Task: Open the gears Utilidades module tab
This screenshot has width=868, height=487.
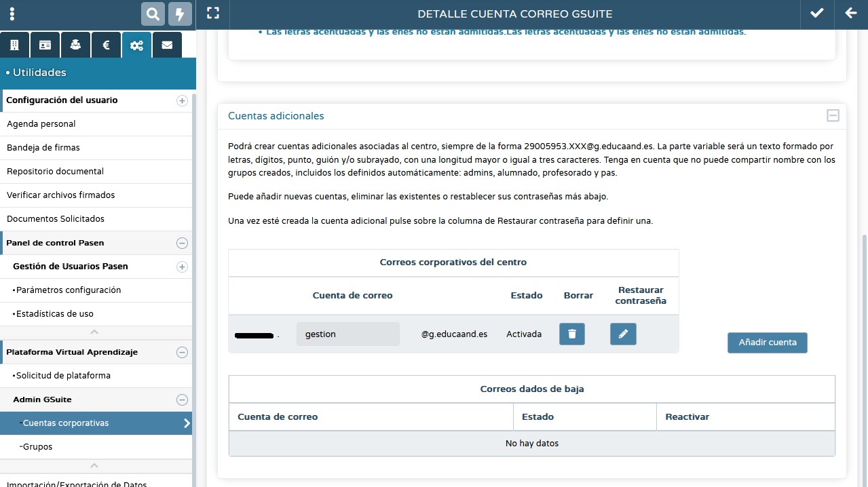Action: (x=136, y=45)
